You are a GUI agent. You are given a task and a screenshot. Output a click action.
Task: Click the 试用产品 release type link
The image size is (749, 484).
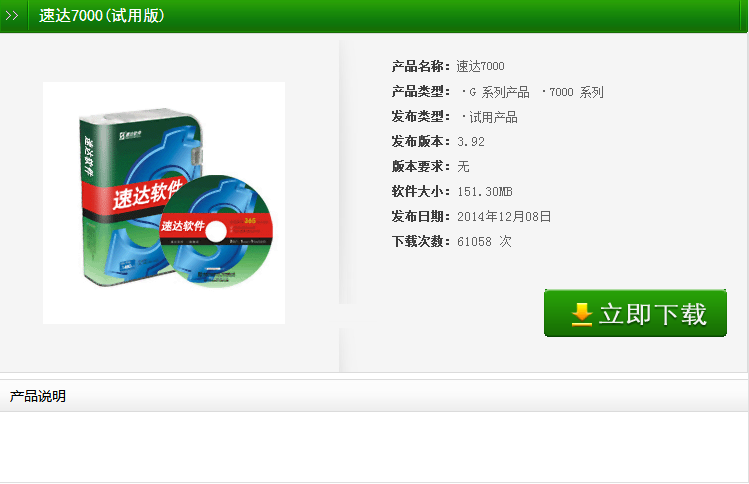[x=490, y=117]
